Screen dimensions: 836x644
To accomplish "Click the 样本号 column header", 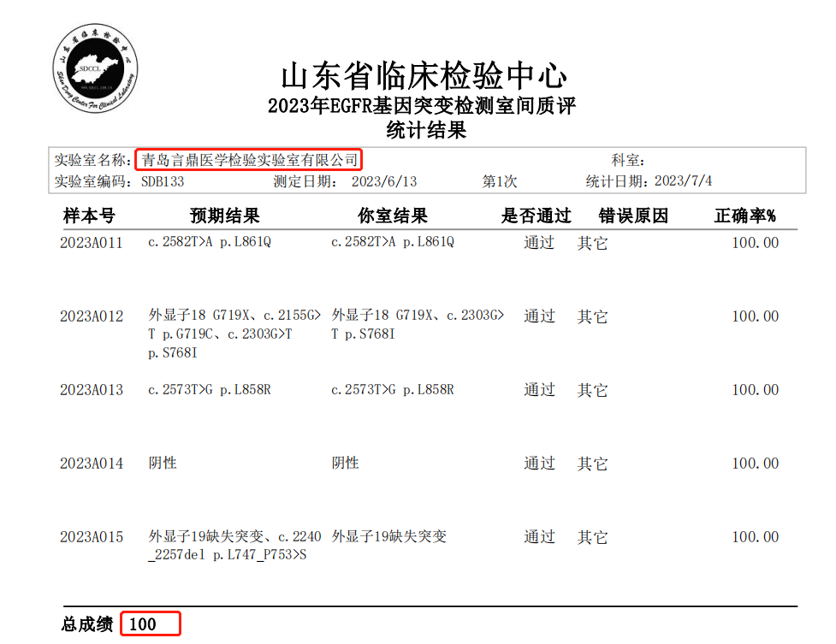I will [88, 216].
